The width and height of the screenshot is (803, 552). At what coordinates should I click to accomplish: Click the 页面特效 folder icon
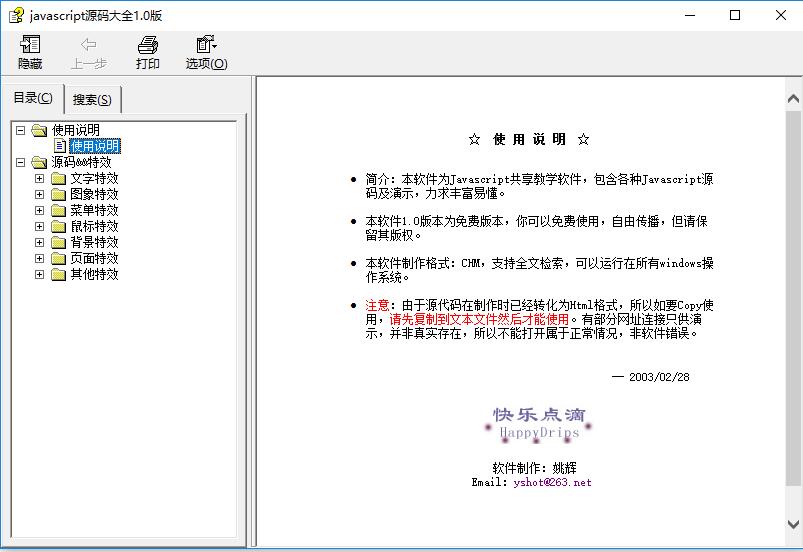click(x=58, y=259)
